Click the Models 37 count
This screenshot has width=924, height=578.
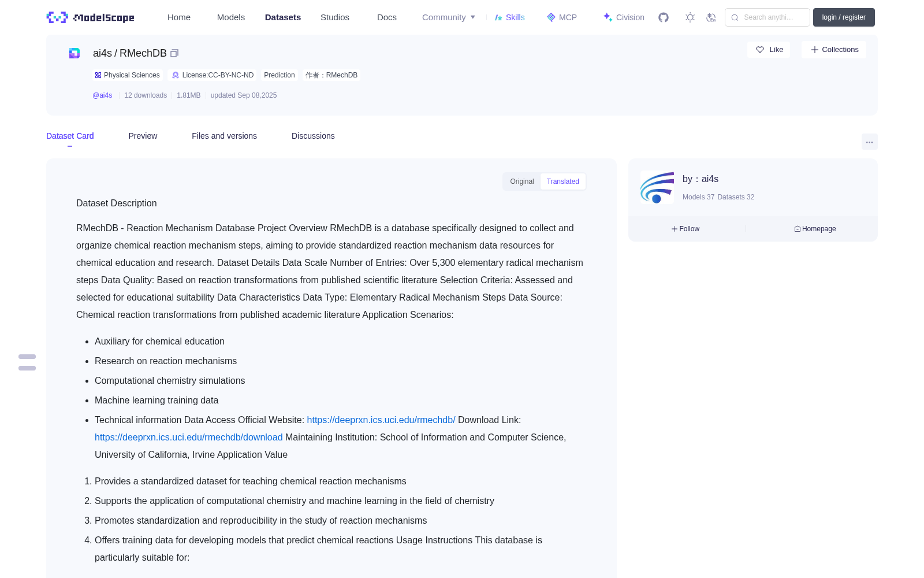tap(698, 197)
